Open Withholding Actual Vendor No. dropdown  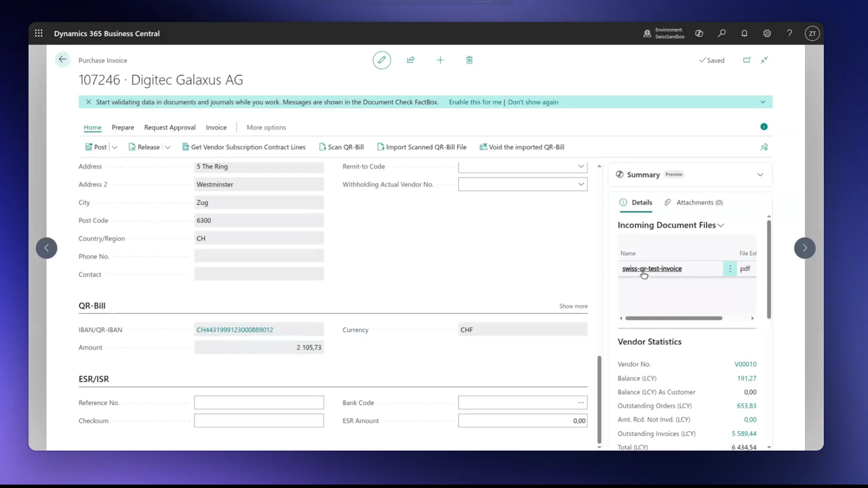(x=581, y=184)
